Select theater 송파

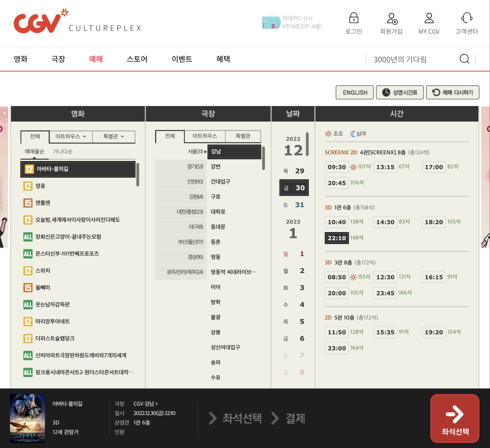pyautogui.click(x=234, y=362)
